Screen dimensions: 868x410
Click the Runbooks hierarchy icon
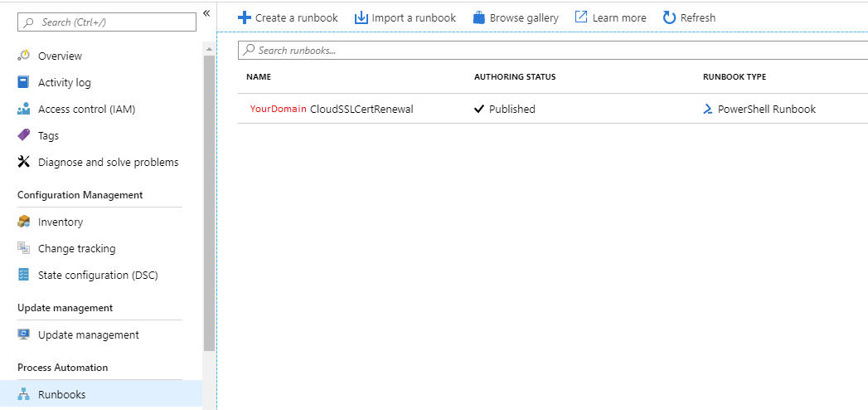point(24,394)
